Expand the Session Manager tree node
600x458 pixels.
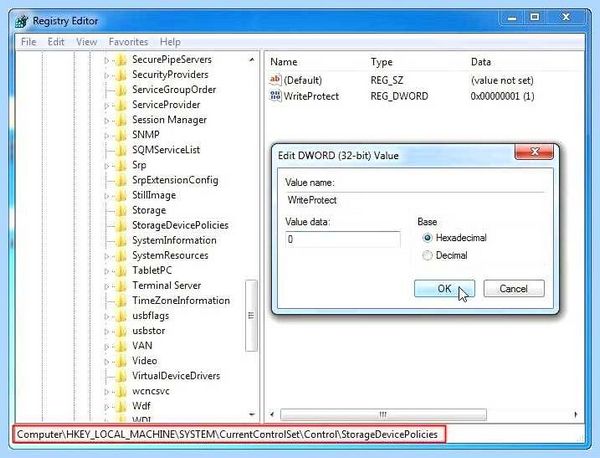(107, 121)
